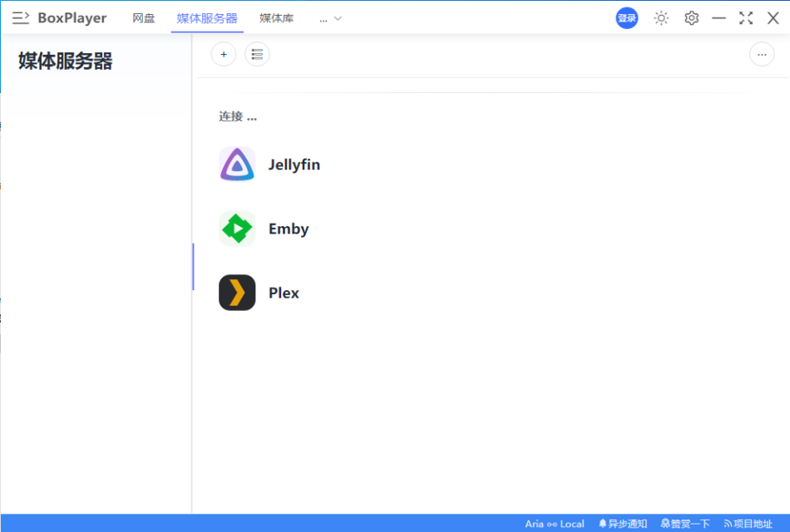Click the 连接 ... heading
The image size is (790, 532).
[238, 116]
